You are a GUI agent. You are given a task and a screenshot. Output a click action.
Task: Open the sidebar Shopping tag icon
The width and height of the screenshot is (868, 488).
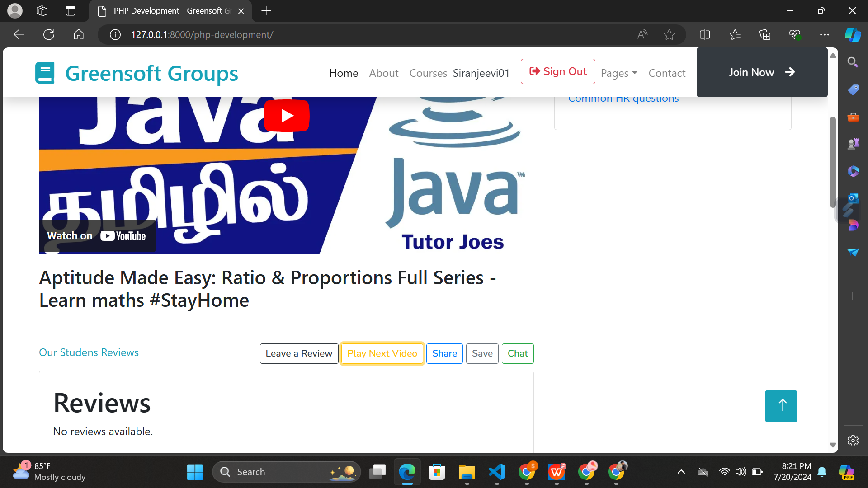[853, 89]
